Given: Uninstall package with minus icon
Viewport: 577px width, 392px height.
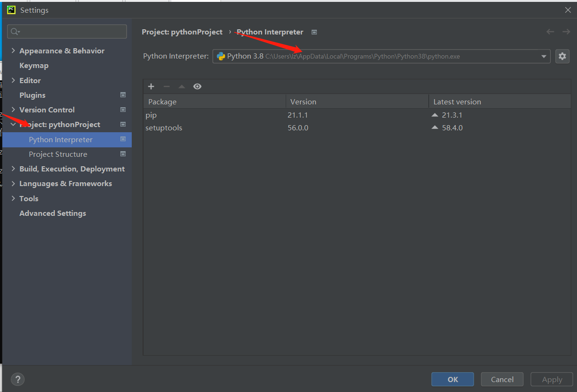Looking at the screenshot, I should tap(166, 86).
